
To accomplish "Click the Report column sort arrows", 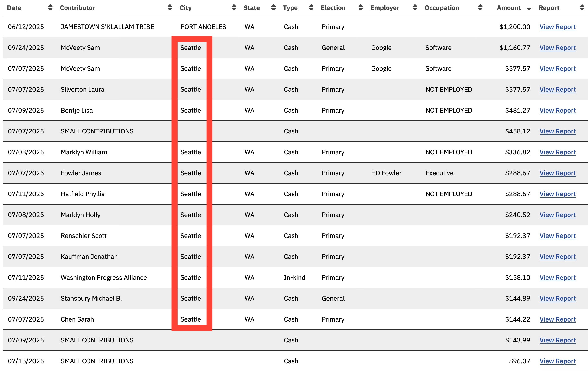I will pos(582,8).
